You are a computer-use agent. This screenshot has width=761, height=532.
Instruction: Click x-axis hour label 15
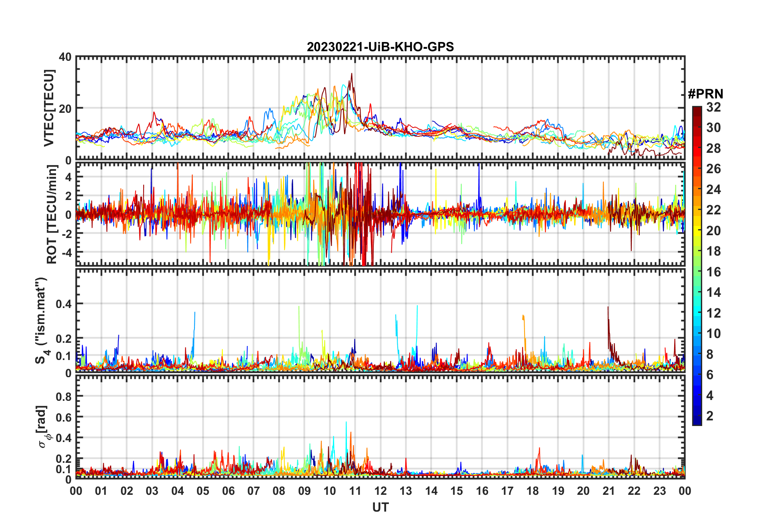[x=457, y=491]
